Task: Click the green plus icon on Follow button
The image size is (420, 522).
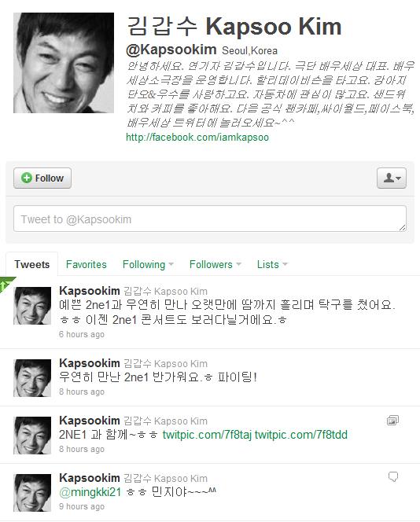Action: [x=27, y=178]
